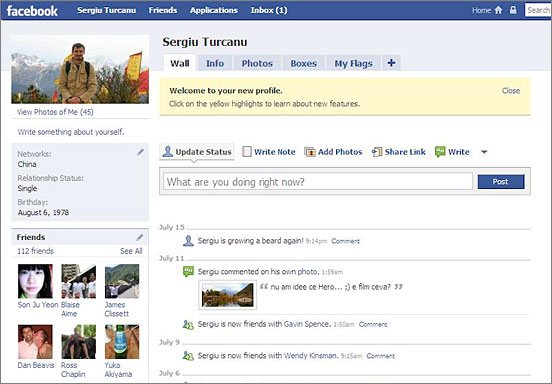Click the Add Photos icon
Image resolution: width=552 pixels, height=384 pixels.
[x=310, y=152]
